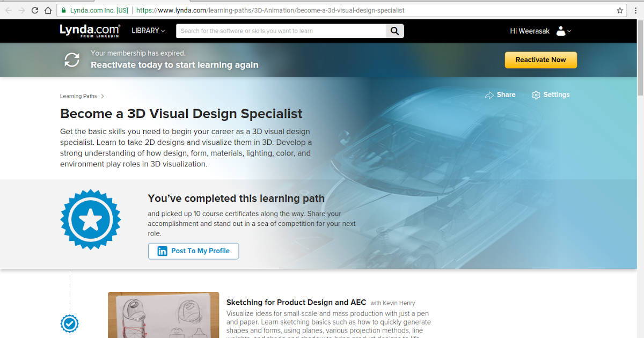Viewport: 644px width, 338px height.
Task: Click the LinkedIn logo icon
Action: pos(162,251)
